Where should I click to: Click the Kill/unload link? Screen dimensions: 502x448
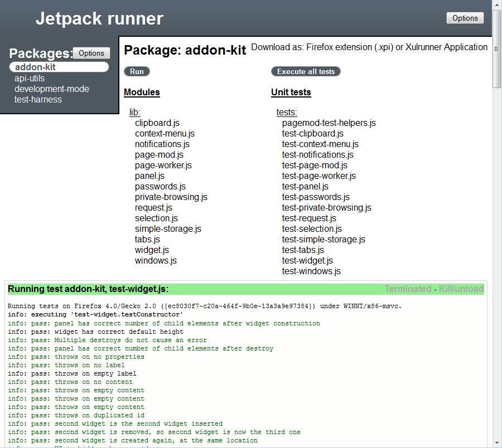(461, 289)
